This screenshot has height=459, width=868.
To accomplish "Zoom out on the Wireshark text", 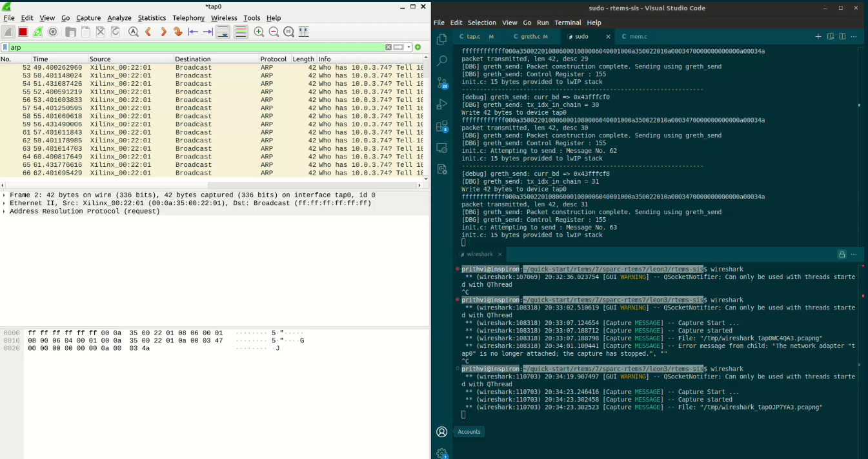I will [274, 32].
